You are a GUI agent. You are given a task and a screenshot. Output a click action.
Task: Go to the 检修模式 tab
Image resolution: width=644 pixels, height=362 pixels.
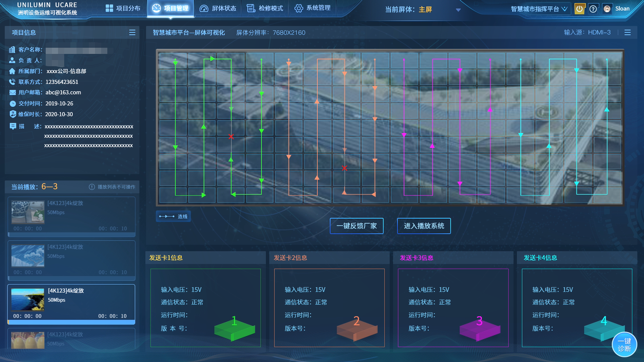[x=265, y=8]
